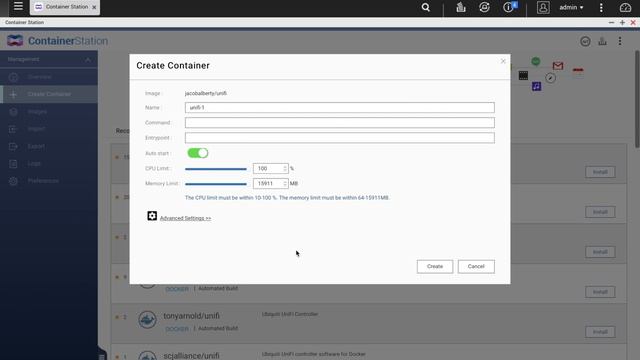640x360 pixels.
Task: Switch to the Container Station taskbar tab
Action: [64, 7]
